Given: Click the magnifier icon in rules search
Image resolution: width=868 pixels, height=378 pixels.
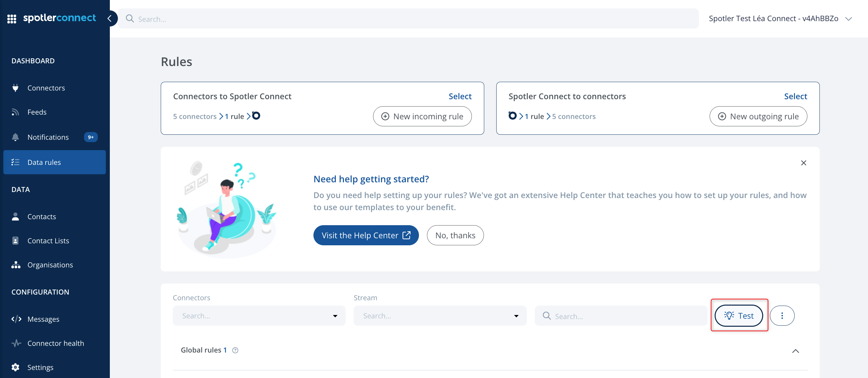Looking at the screenshot, I should coord(547,316).
